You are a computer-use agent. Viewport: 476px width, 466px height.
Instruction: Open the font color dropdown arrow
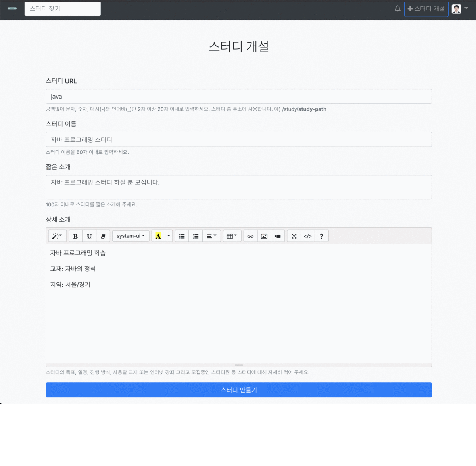(x=168, y=236)
